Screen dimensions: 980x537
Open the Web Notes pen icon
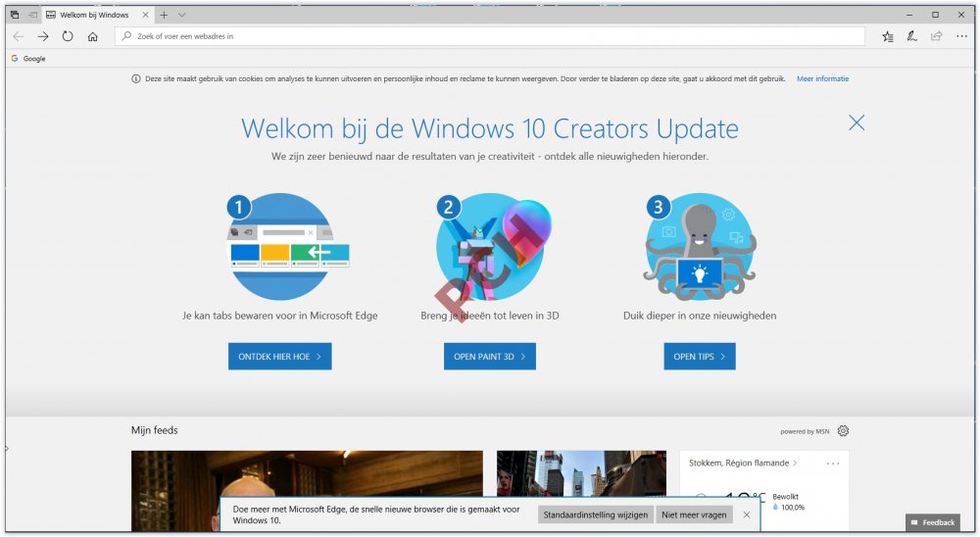(x=911, y=36)
